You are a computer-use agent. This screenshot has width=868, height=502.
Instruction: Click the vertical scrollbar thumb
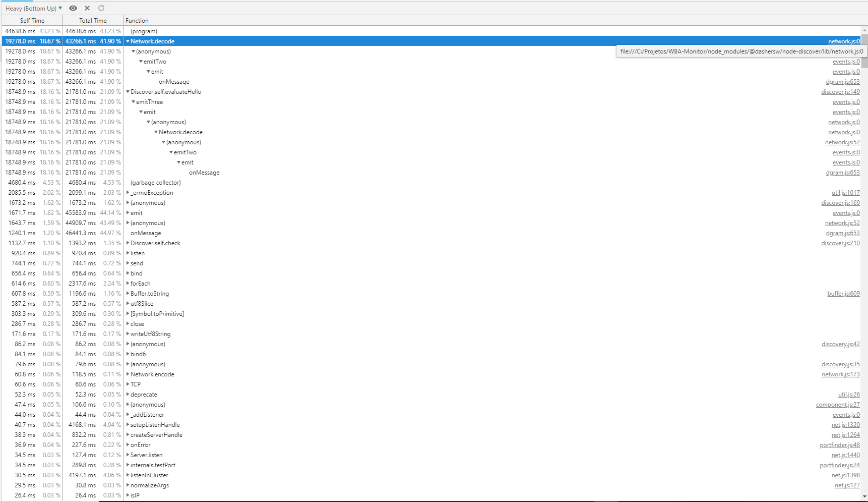864,50
